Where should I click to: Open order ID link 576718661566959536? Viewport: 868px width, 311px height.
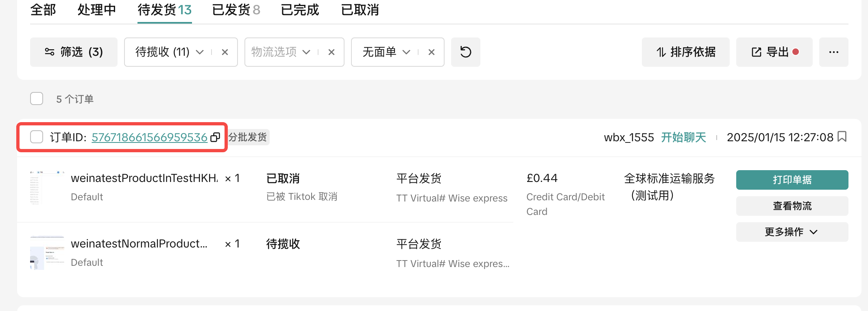[149, 138]
